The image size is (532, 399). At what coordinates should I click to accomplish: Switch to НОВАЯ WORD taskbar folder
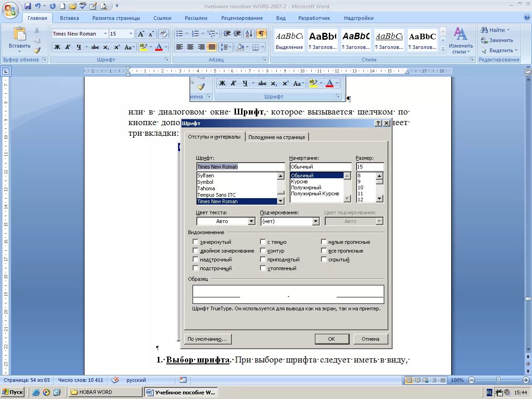point(105,392)
